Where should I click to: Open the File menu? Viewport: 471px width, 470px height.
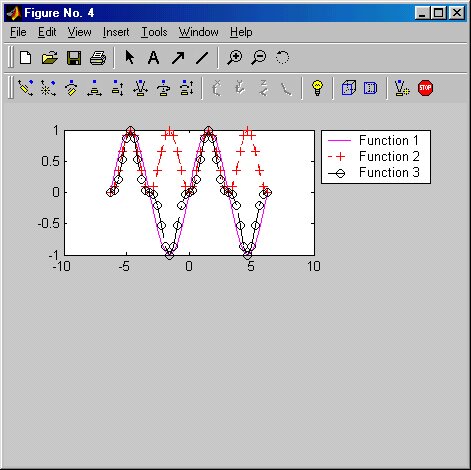(x=18, y=32)
